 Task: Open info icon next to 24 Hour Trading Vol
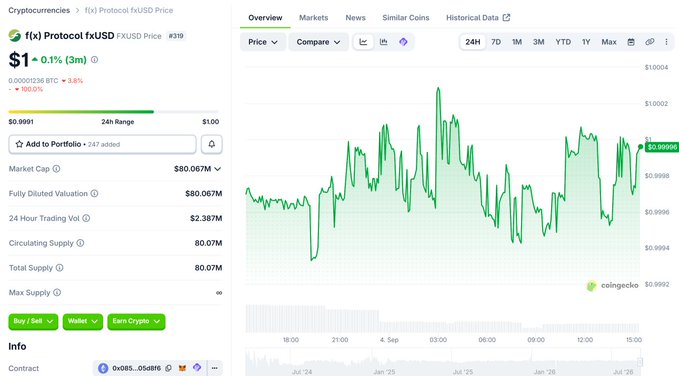tap(86, 218)
